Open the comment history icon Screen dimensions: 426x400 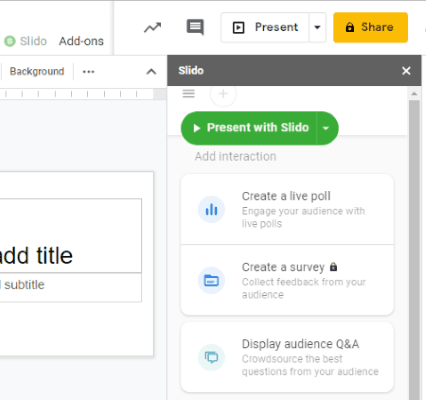[x=195, y=27]
